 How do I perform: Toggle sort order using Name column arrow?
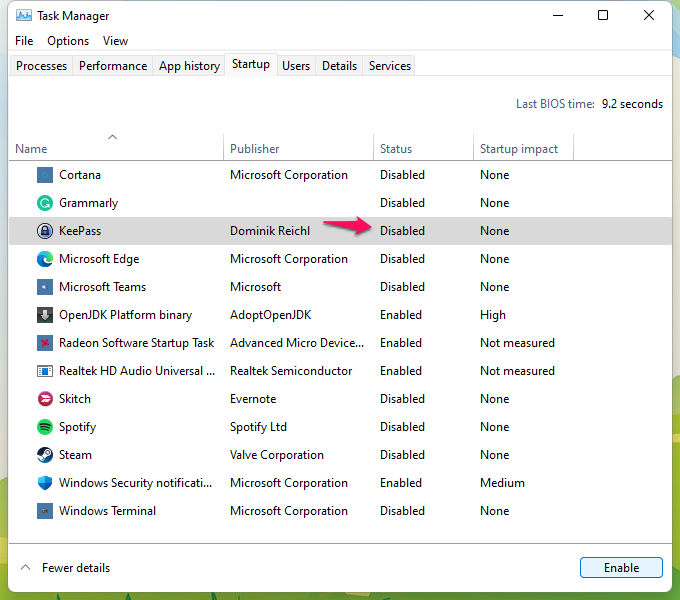click(112, 137)
